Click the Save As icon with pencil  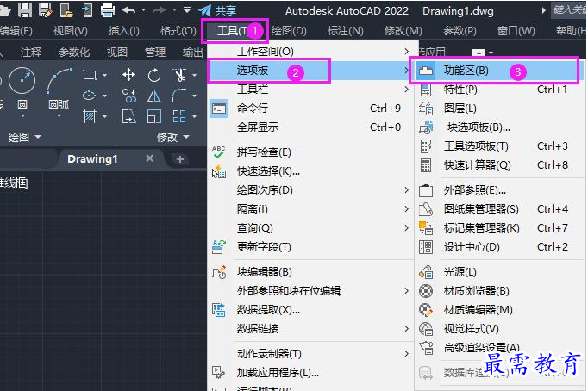point(46,10)
